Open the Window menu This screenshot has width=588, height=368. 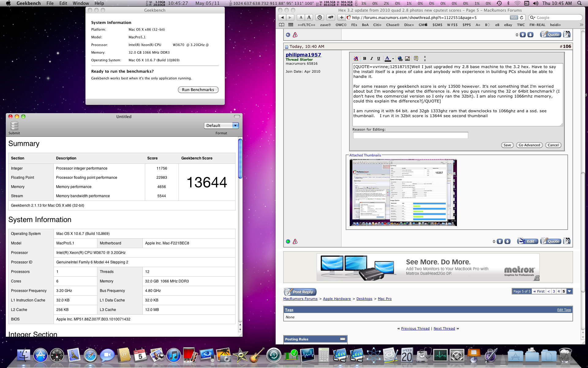point(81,3)
